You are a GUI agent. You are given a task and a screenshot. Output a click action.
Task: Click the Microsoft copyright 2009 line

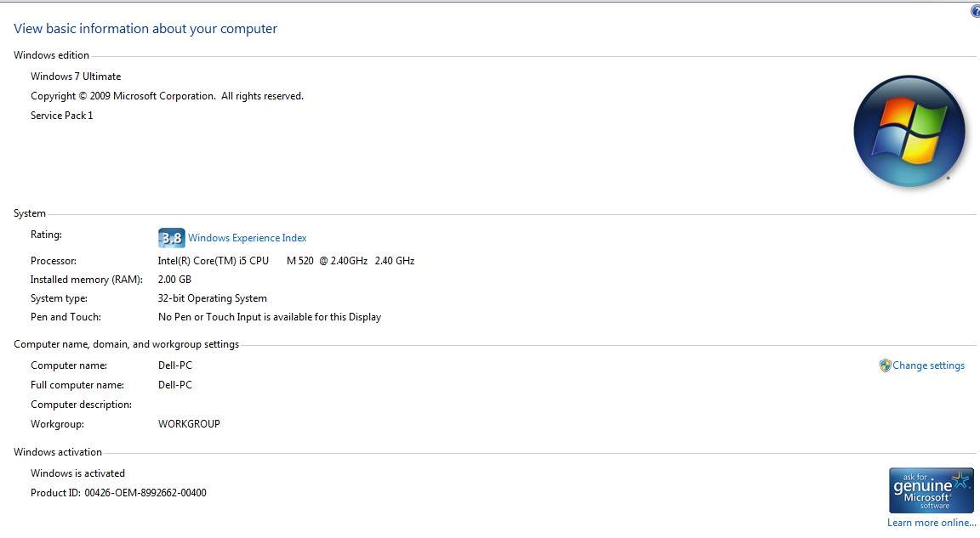(x=167, y=96)
